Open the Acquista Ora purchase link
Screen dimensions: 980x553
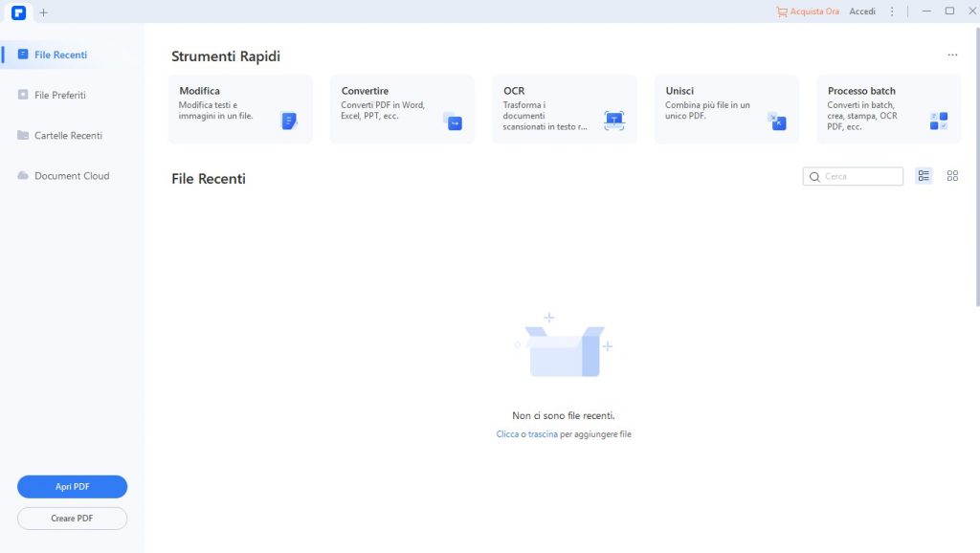pyautogui.click(x=808, y=11)
